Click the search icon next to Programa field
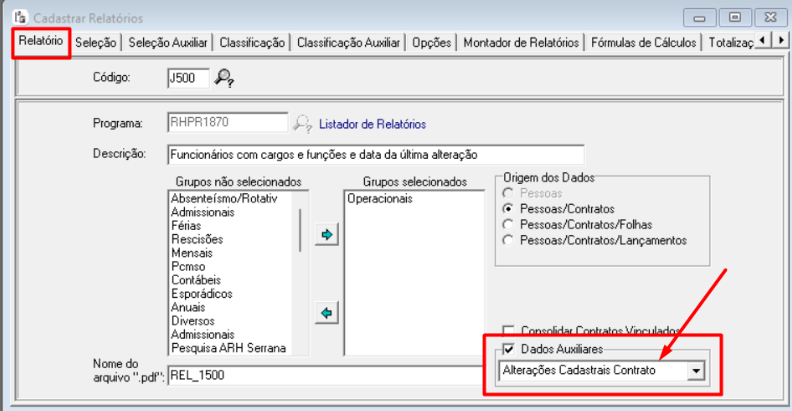This screenshot has width=792, height=411. coord(301,124)
